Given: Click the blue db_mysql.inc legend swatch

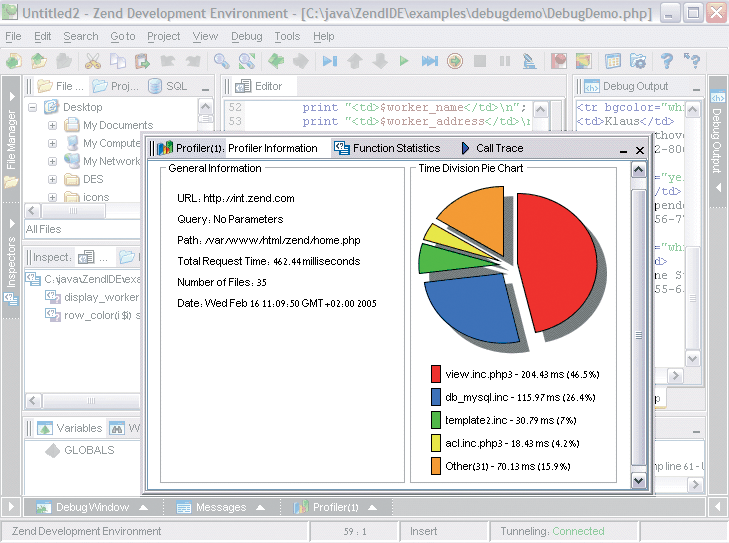Looking at the screenshot, I should pos(436,397).
